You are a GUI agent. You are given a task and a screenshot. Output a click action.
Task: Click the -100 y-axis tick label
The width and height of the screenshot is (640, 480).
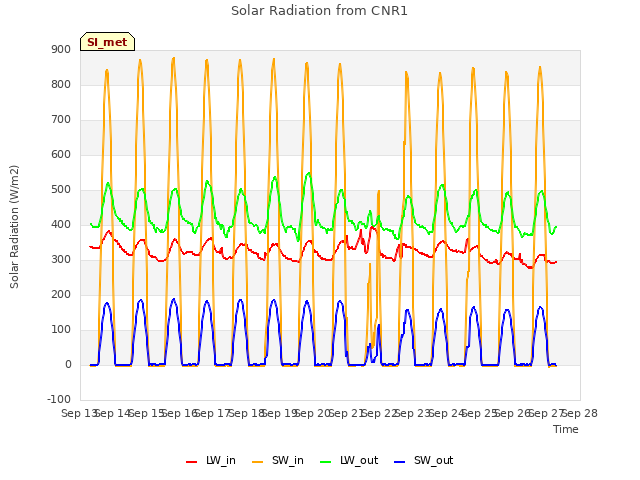click(59, 400)
